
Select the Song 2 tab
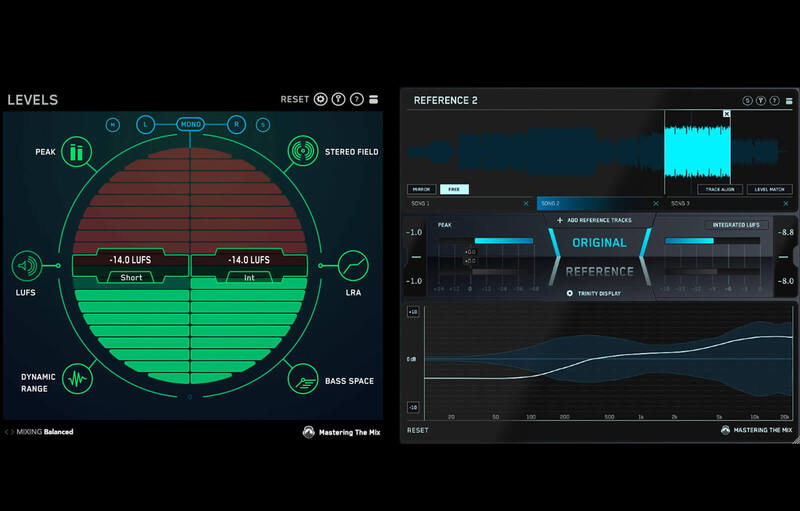click(599, 203)
